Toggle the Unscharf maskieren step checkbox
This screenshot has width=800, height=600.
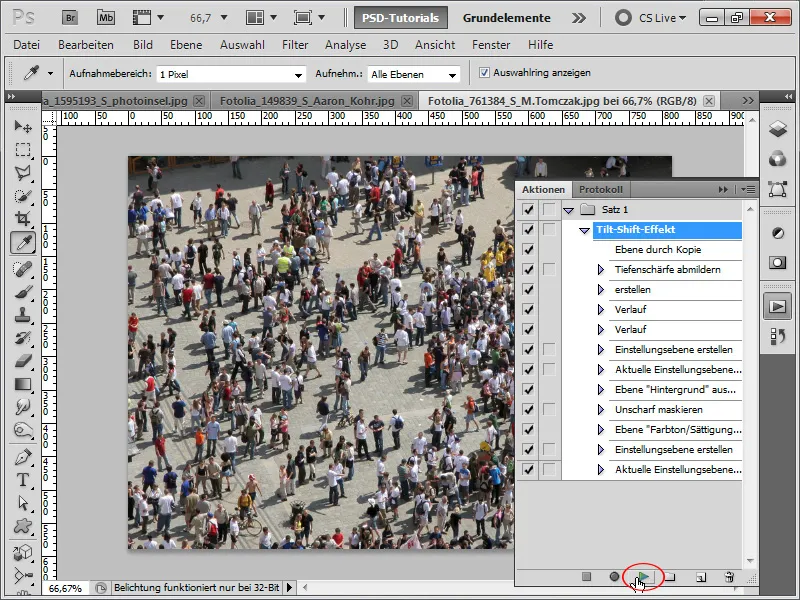coord(528,410)
